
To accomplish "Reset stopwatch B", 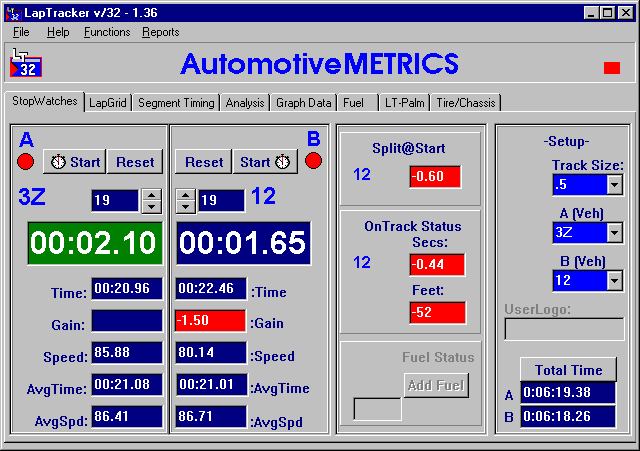I will (204, 162).
